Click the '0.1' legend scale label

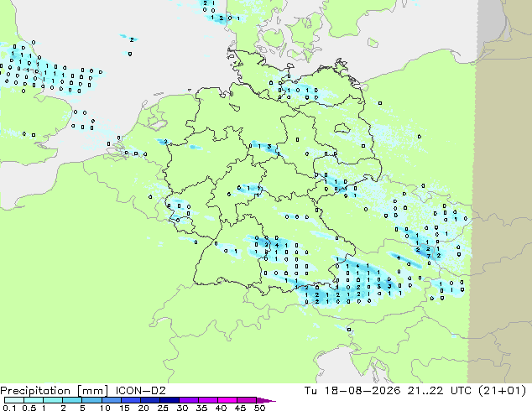coord(9,408)
